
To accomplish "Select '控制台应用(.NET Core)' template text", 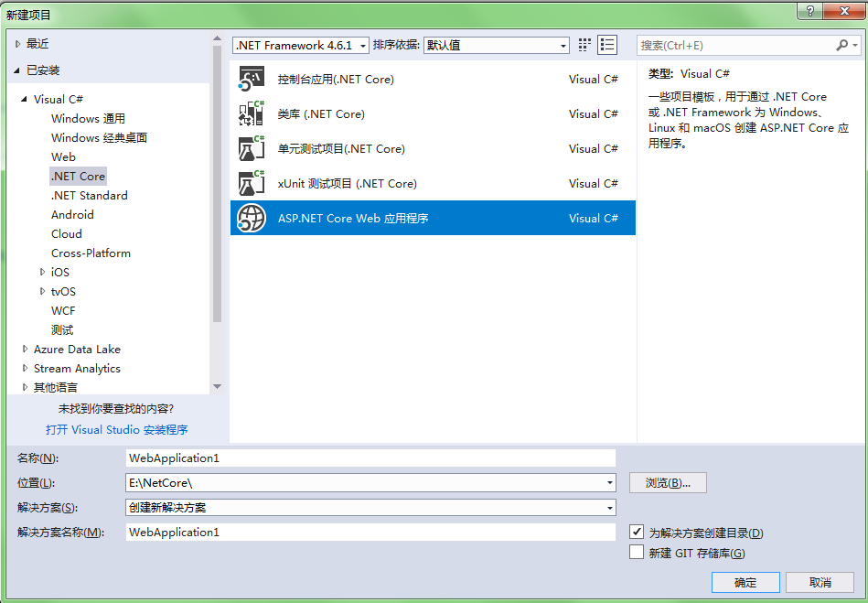I will pyautogui.click(x=336, y=80).
